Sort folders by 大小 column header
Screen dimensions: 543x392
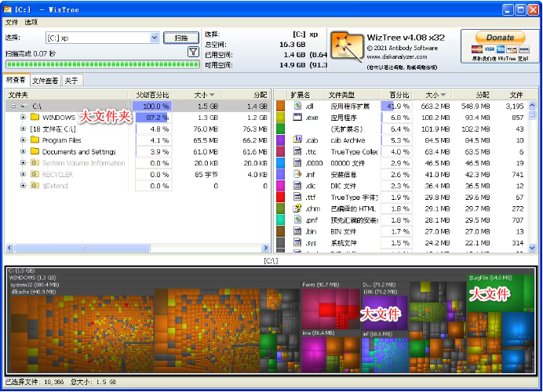[x=204, y=95]
